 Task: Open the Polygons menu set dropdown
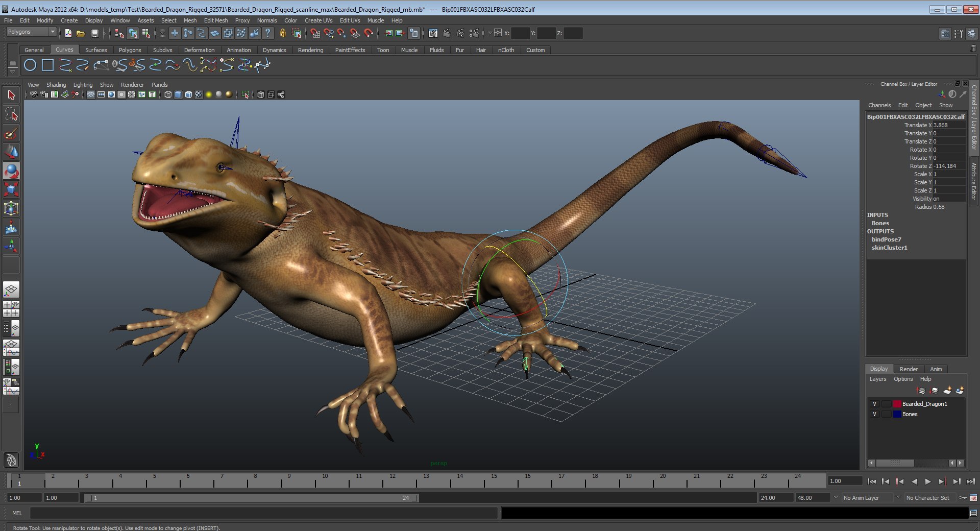(x=31, y=32)
